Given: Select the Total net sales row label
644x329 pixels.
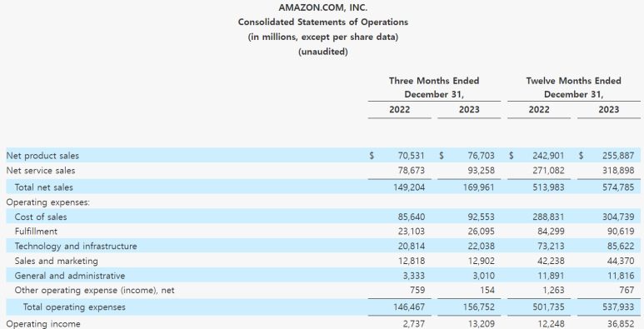Looking at the screenshot, I should pyautogui.click(x=43, y=187).
